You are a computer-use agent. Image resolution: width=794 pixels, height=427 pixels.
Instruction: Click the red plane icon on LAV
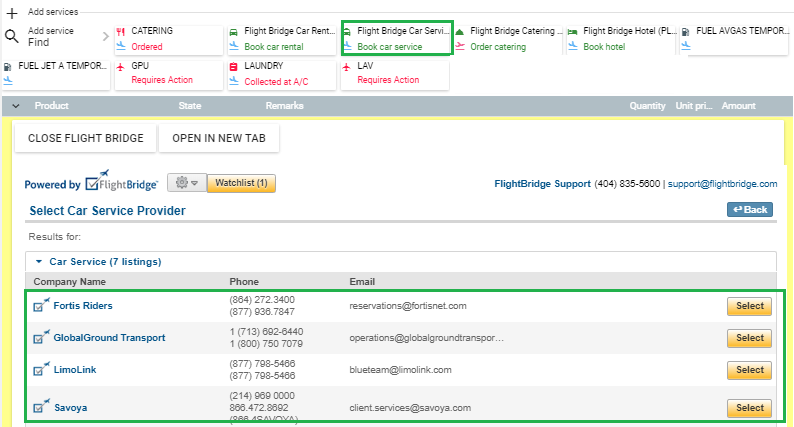(x=347, y=67)
